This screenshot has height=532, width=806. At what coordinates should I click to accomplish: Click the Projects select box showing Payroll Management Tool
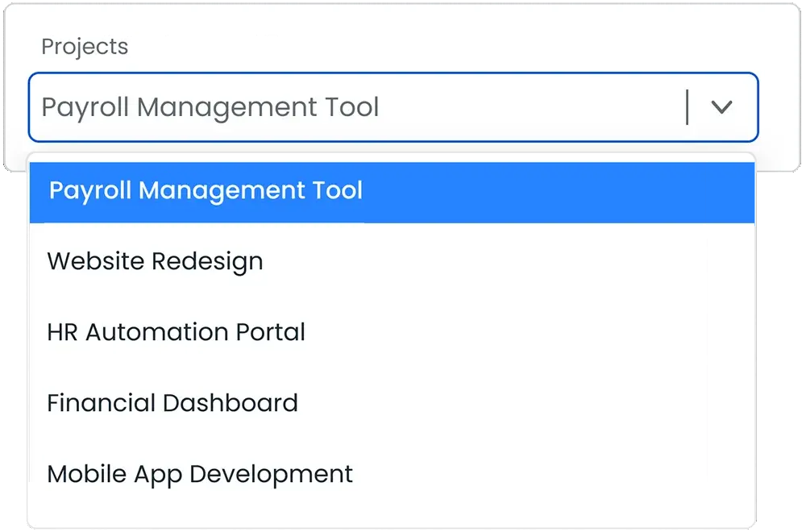[393, 107]
